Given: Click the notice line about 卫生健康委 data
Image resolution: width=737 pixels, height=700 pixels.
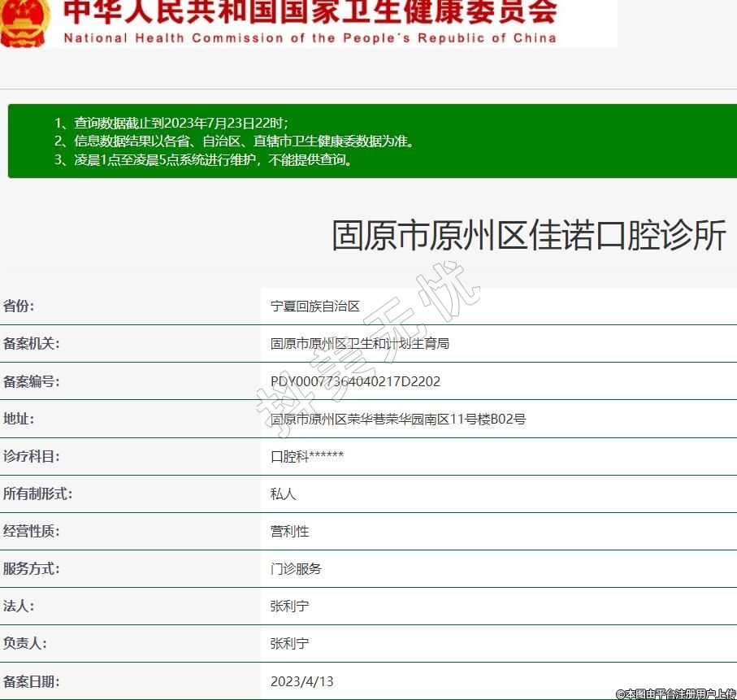Looking at the screenshot, I should point(236,141).
